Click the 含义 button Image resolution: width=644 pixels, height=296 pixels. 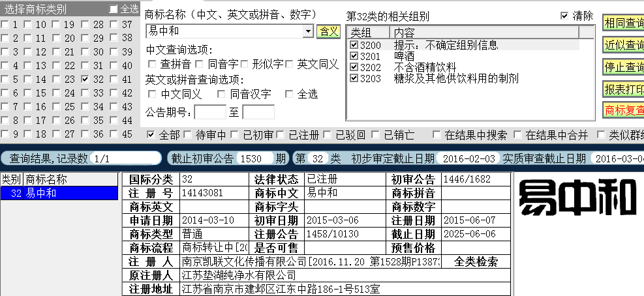(329, 31)
